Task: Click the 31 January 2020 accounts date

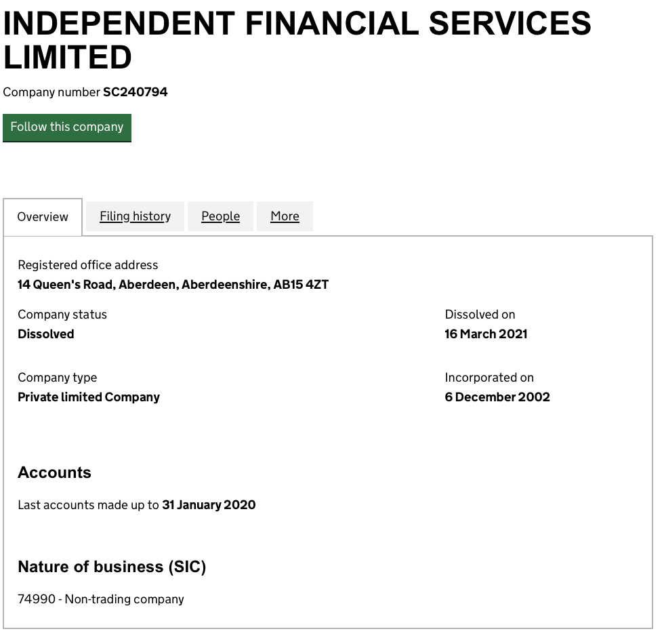Action: coord(209,505)
